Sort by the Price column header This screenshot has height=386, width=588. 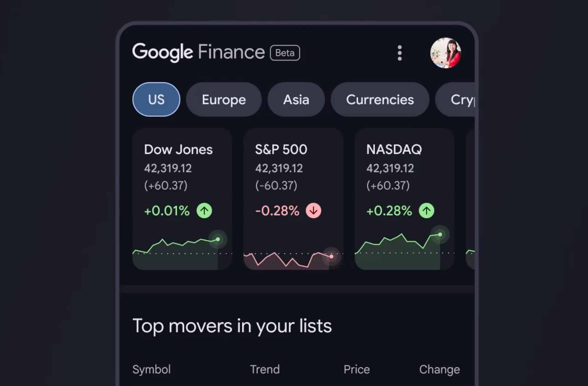point(356,369)
